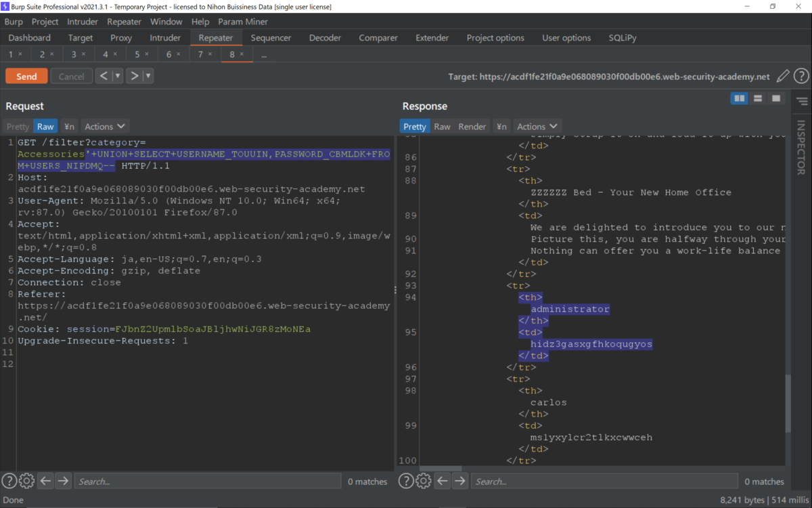
Task: Open the Response Actions dropdown
Action: (537, 126)
